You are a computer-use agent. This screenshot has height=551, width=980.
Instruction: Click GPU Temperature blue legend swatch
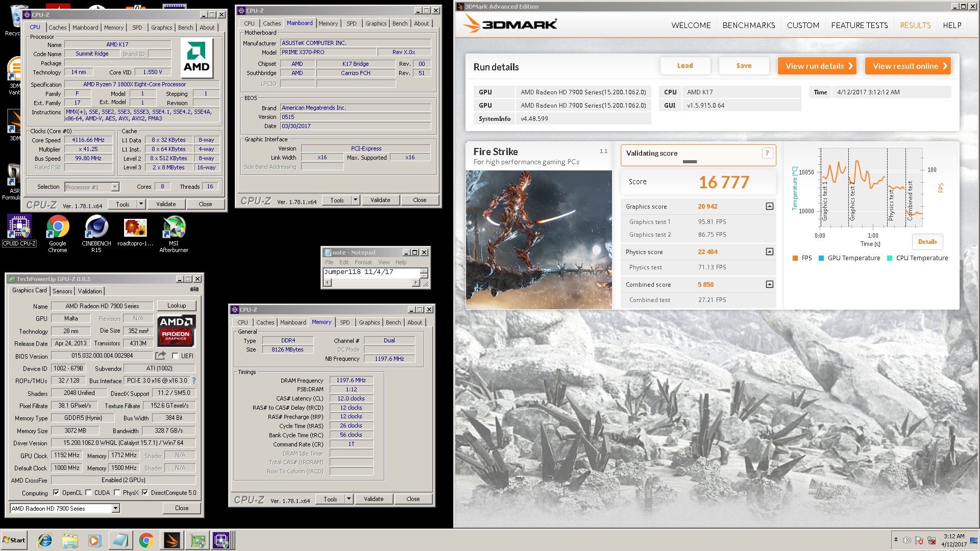point(821,258)
